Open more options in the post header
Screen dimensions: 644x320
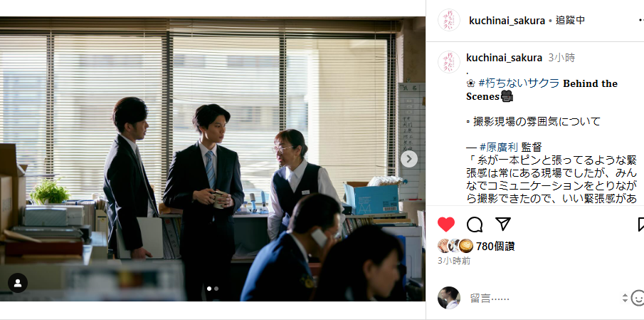pyautogui.click(x=640, y=20)
